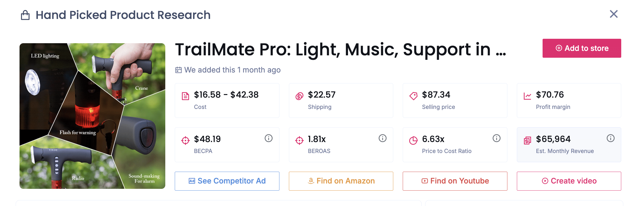Click the Add to store button
Viewport: 644px width, 206px height.
coord(581,48)
